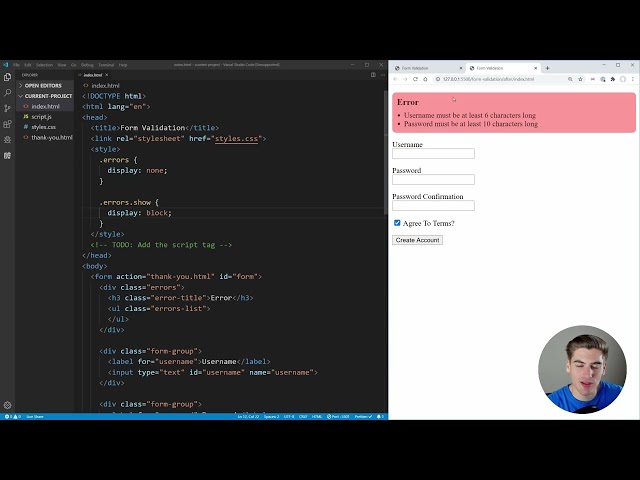This screenshot has height=480, width=640.
Task: Open the Selection menu in VS Code
Action: tap(44, 65)
